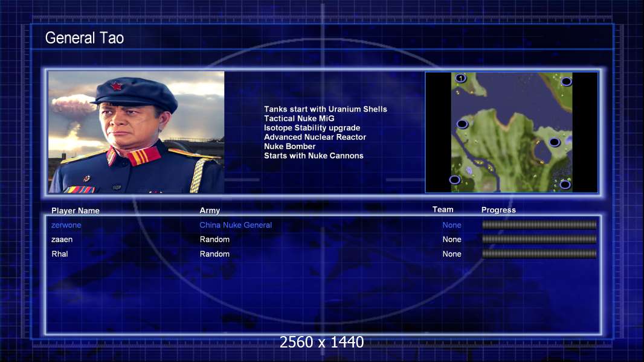Click the "Player Name" column header
644x362 pixels.
tap(75, 211)
